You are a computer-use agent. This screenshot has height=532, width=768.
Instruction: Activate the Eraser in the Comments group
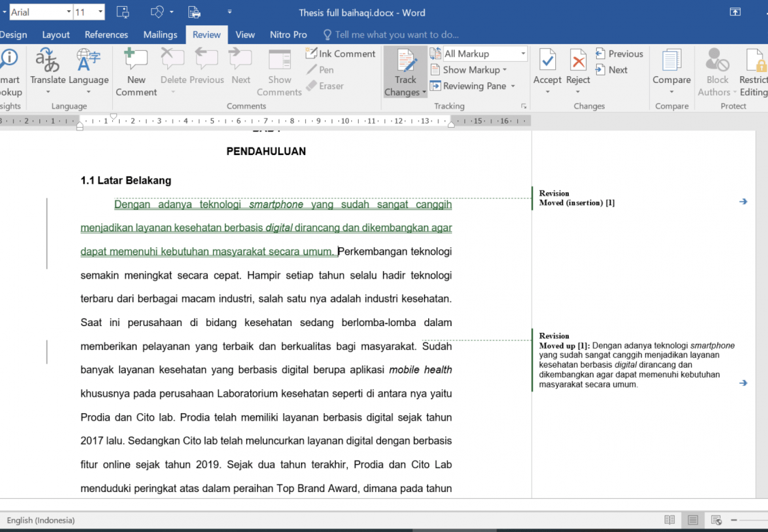(x=326, y=86)
